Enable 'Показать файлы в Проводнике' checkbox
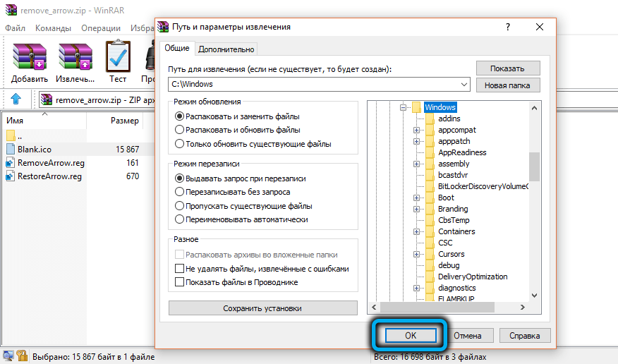The width and height of the screenshot is (618, 364). tap(179, 282)
